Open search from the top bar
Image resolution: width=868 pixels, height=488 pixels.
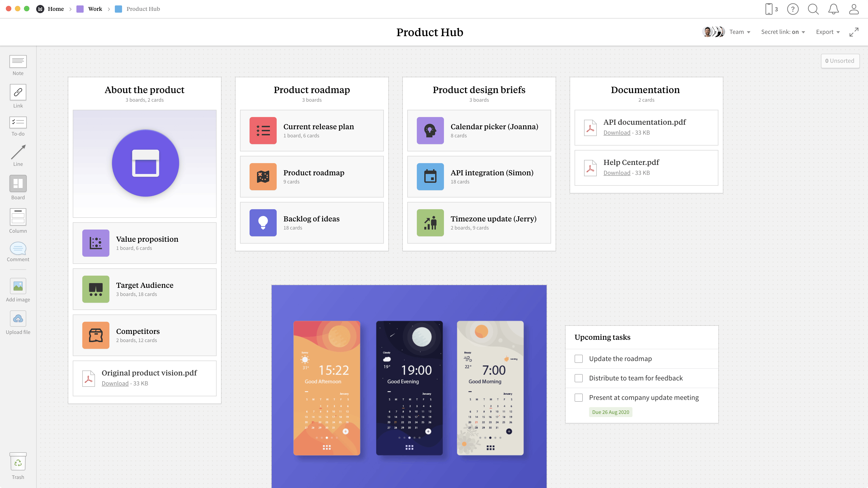coord(813,9)
